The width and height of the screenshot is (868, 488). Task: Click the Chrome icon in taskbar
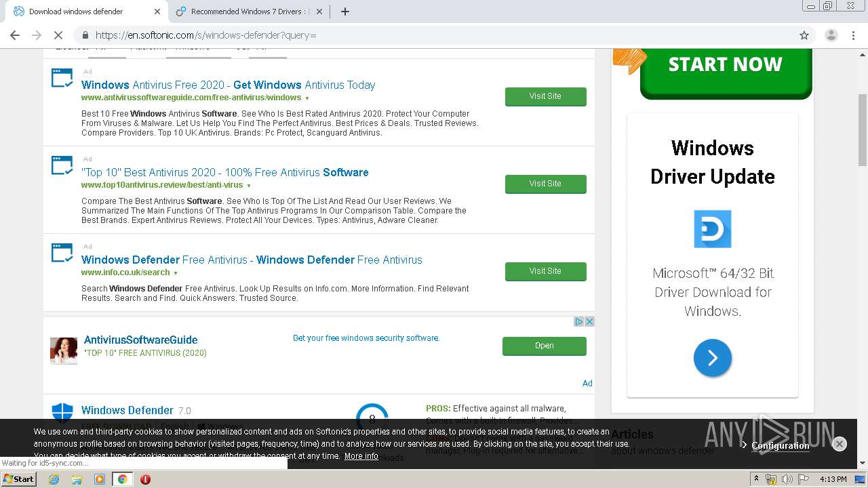pyautogui.click(x=122, y=479)
